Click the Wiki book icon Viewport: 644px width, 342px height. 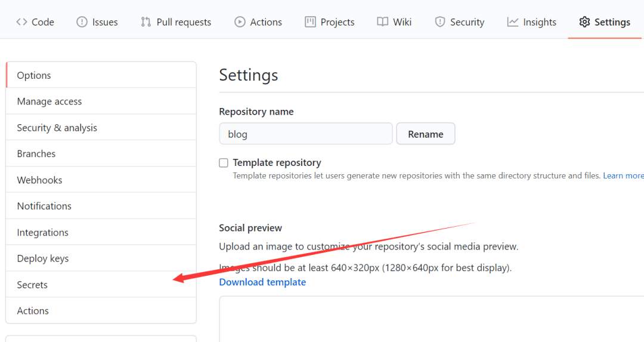pos(383,22)
